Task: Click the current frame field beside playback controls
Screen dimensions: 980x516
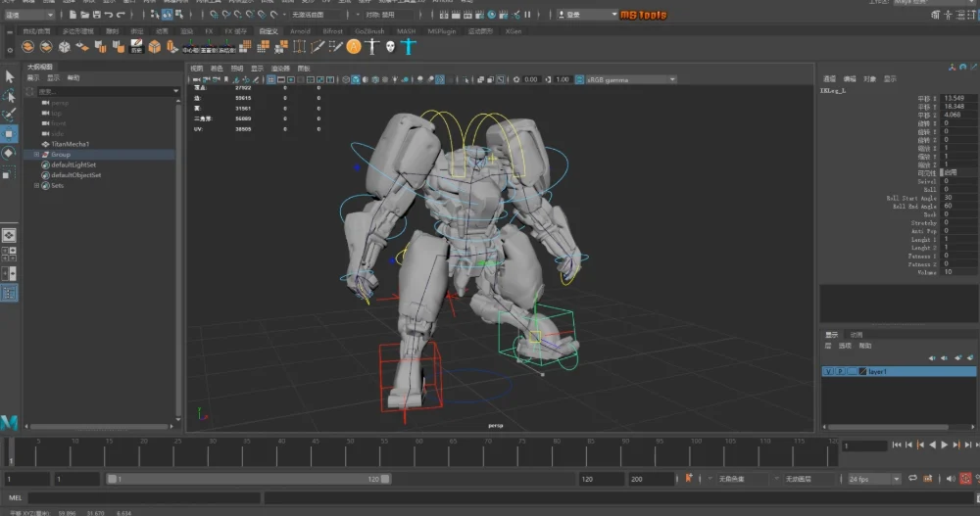Action: click(864, 446)
